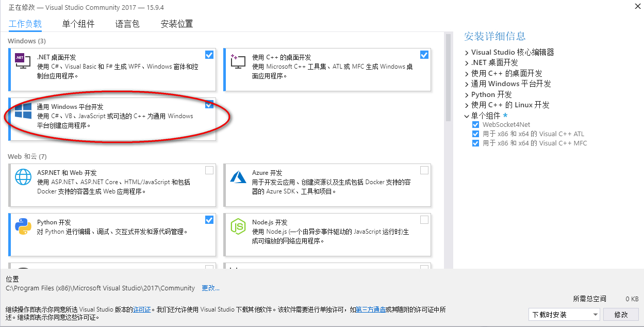Switch to the 语言包 tab
Screen dimensions: 644x327
coord(127,23)
